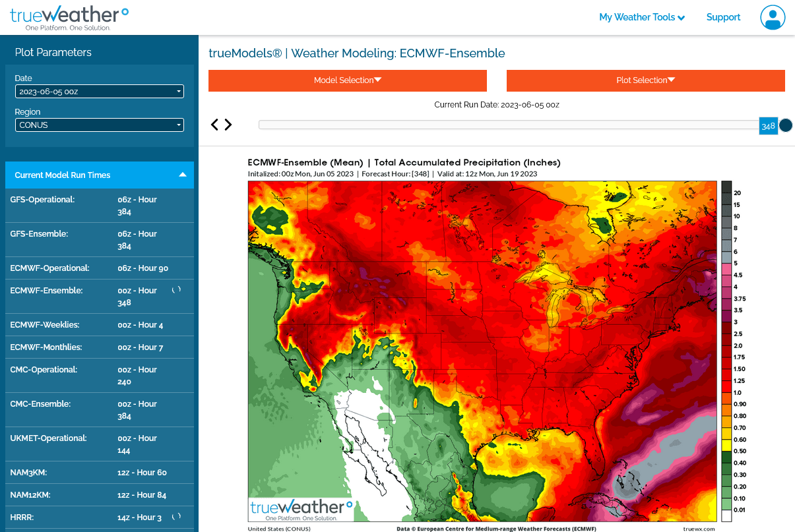Click the loading spinner beside ECMWF-Ensemble
The width and height of the screenshot is (795, 532).
tap(176, 290)
